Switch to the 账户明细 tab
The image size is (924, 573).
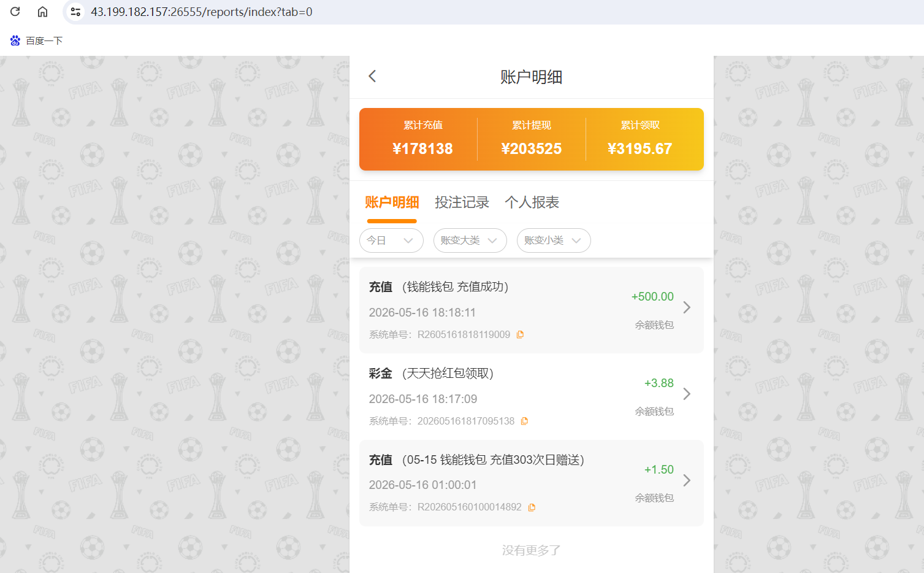pos(392,202)
